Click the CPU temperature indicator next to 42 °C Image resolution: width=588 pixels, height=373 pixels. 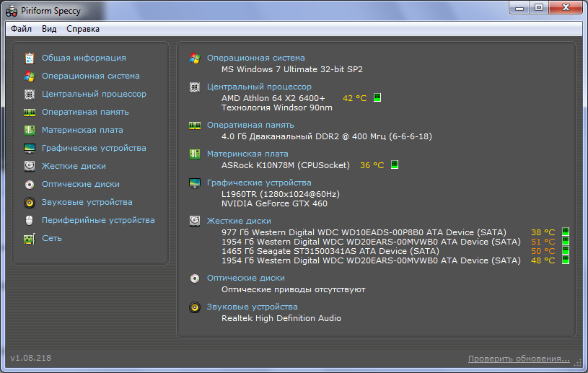pyautogui.click(x=377, y=97)
